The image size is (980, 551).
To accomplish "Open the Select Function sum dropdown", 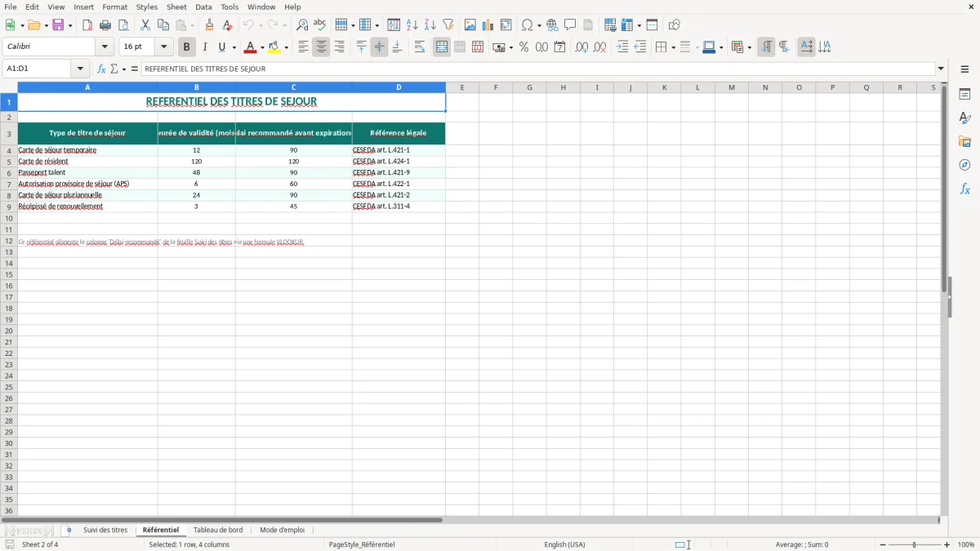I will 124,69.
